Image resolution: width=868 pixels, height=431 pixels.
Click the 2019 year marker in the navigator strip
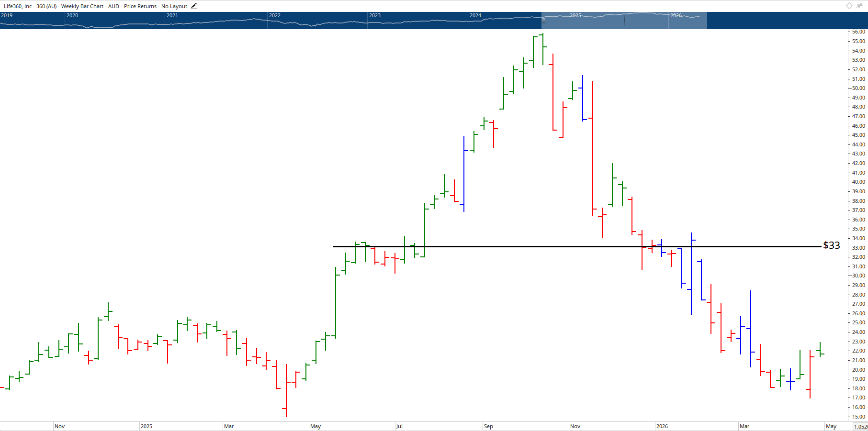pos(7,15)
